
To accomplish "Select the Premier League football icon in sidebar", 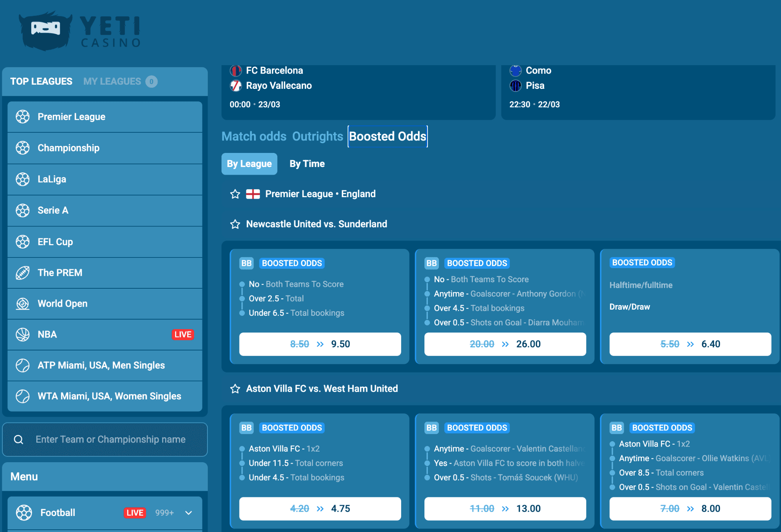I will 23,117.
